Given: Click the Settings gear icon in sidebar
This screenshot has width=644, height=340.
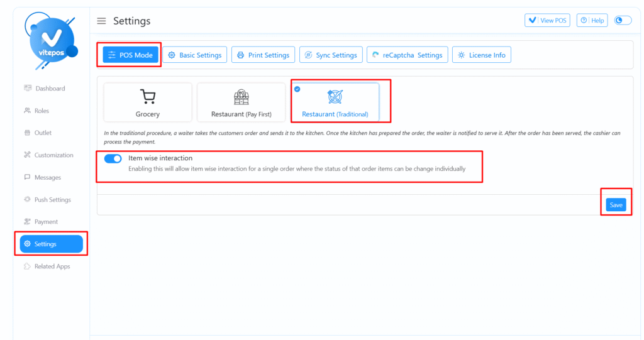Looking at the screenshot, I should coord(27,243).
